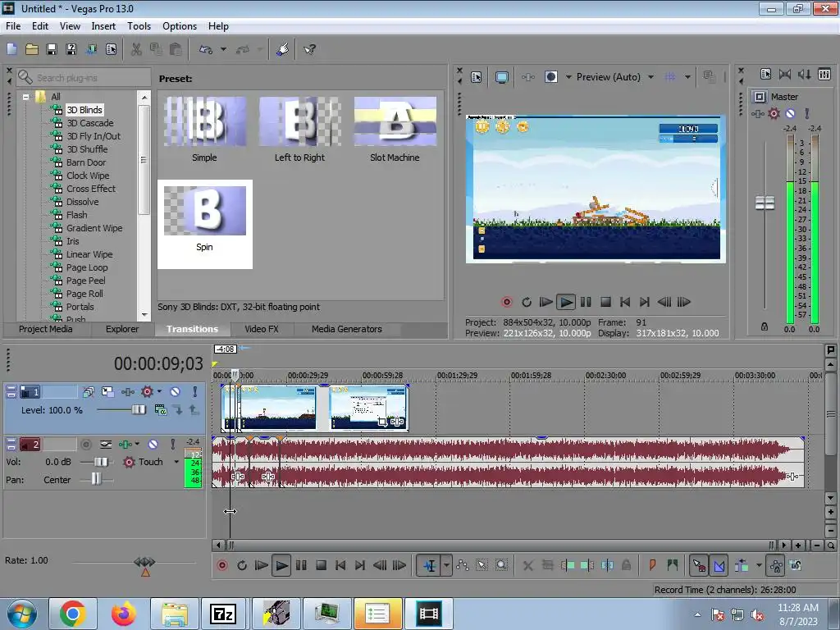Solo audio track 2 with the exclamation icon

pyautogui.click(x=172, y=444)
